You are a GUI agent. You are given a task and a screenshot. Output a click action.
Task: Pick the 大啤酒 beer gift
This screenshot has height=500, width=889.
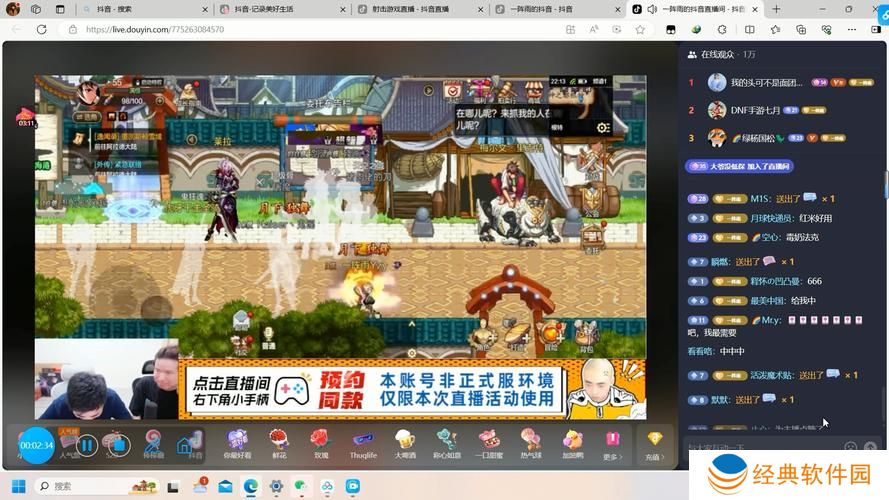(x=405, y=441)
